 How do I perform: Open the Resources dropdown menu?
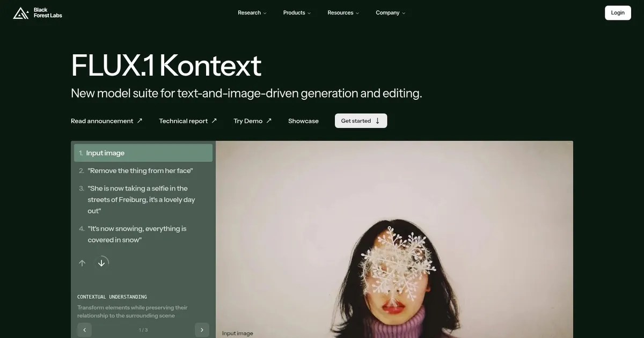point(343,13)
